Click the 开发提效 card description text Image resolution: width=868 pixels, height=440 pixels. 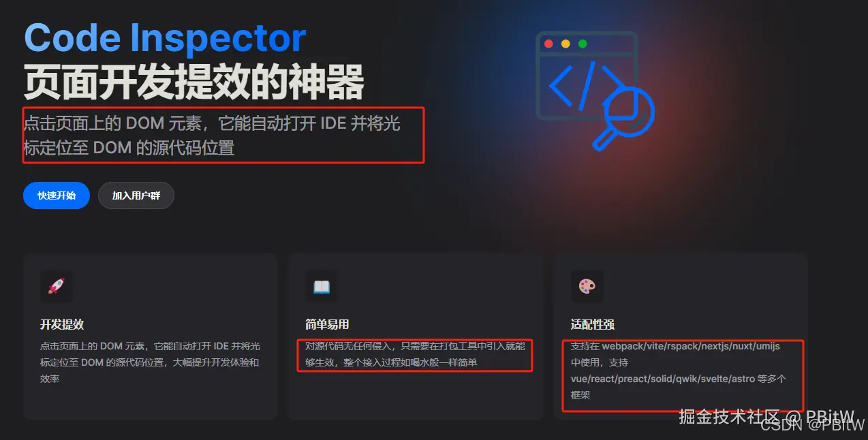point(150,362)
